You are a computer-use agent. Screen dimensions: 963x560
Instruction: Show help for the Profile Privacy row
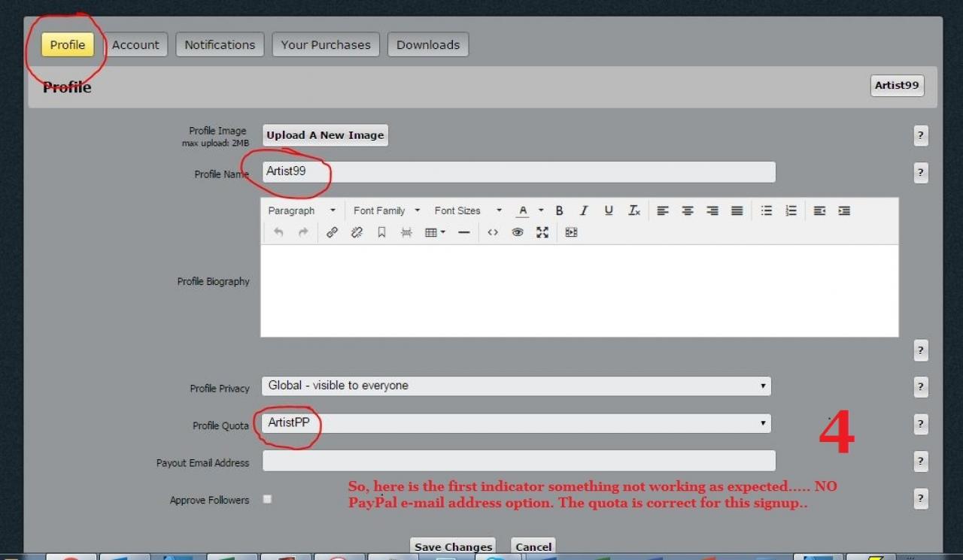coord(920,387)
